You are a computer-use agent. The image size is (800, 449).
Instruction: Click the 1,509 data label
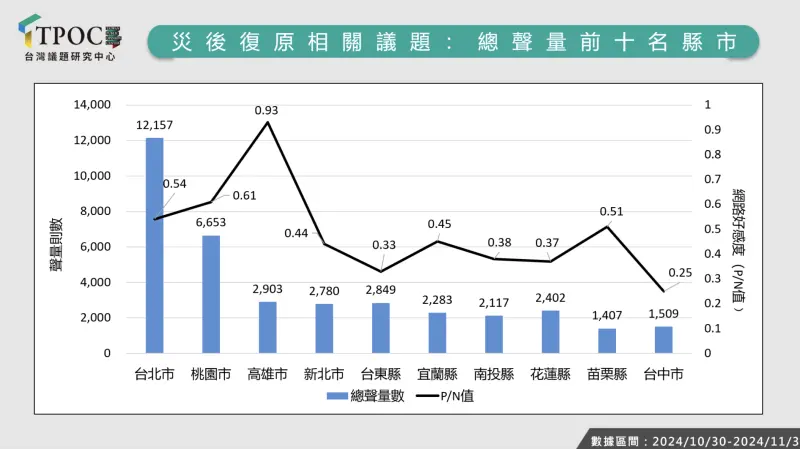tap(664, 314)
